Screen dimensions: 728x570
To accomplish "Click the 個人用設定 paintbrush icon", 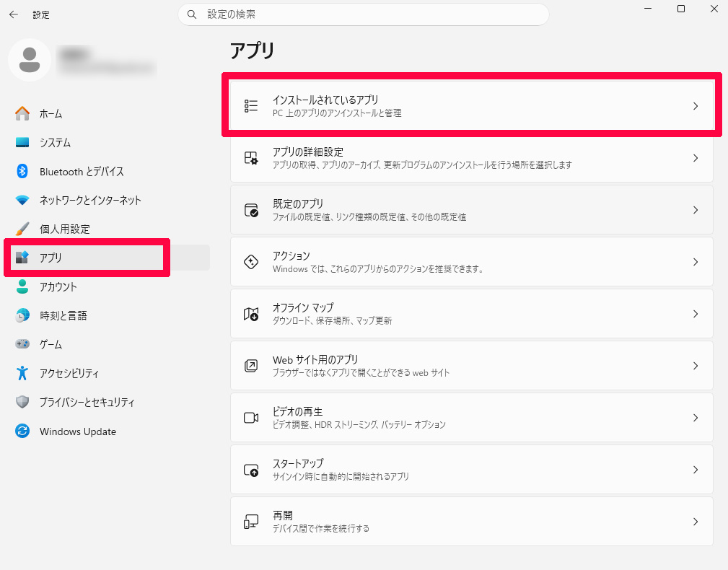I will point(22,229).
